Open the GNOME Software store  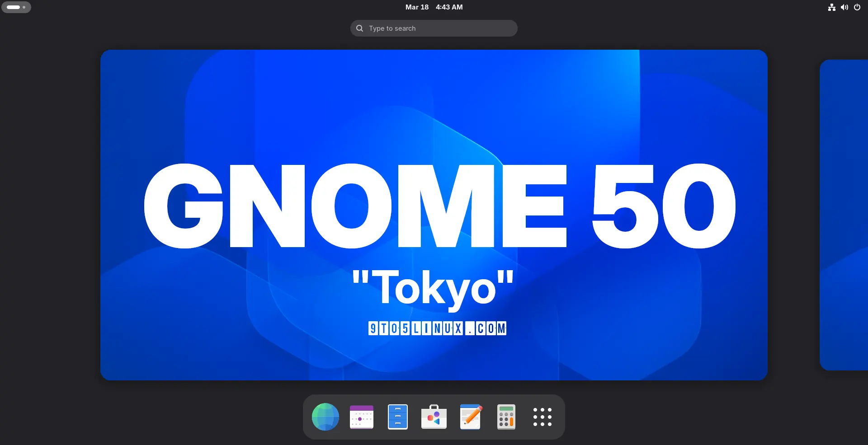[434, 417]
